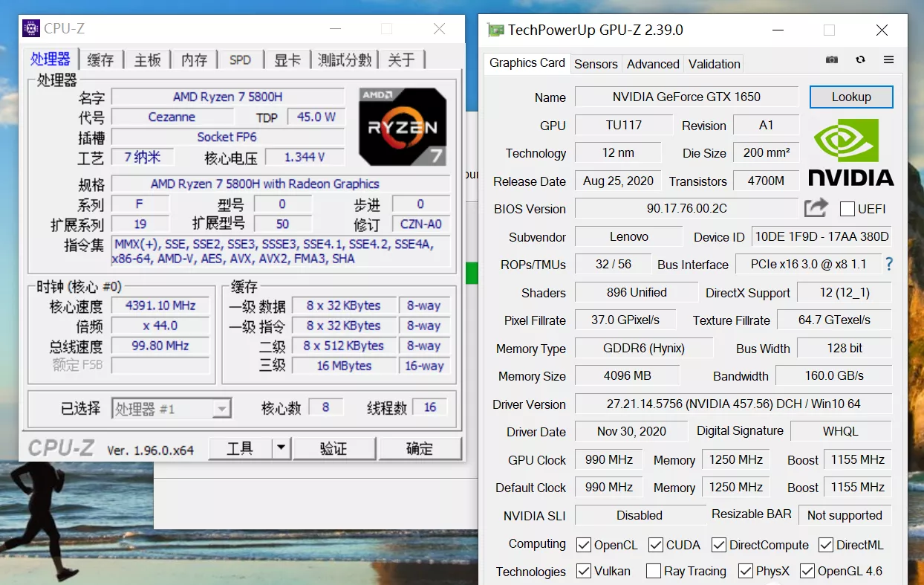Click the Cezanne code name value
The width and height of the screenshot is (924, 585).
(x=172, y=117)
